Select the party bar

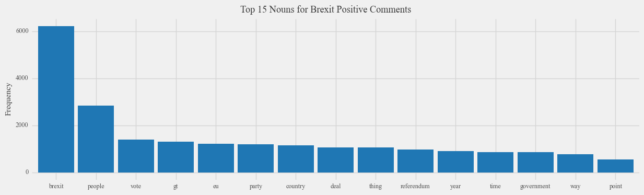coord(255,158)
